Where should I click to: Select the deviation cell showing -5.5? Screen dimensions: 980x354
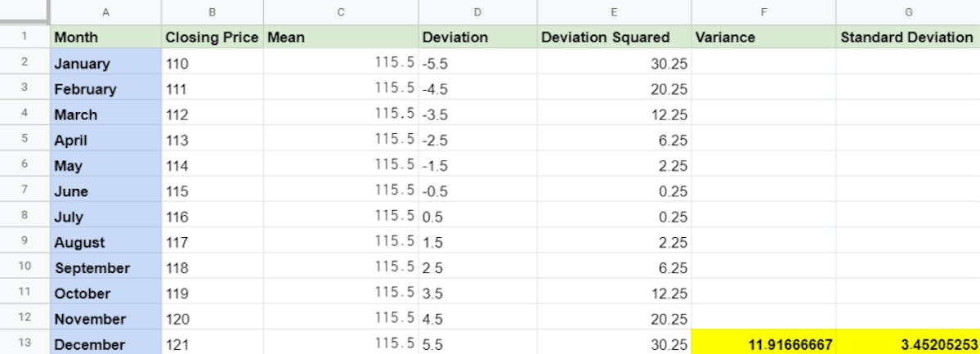pyautogui.click(x=477, y=63)
